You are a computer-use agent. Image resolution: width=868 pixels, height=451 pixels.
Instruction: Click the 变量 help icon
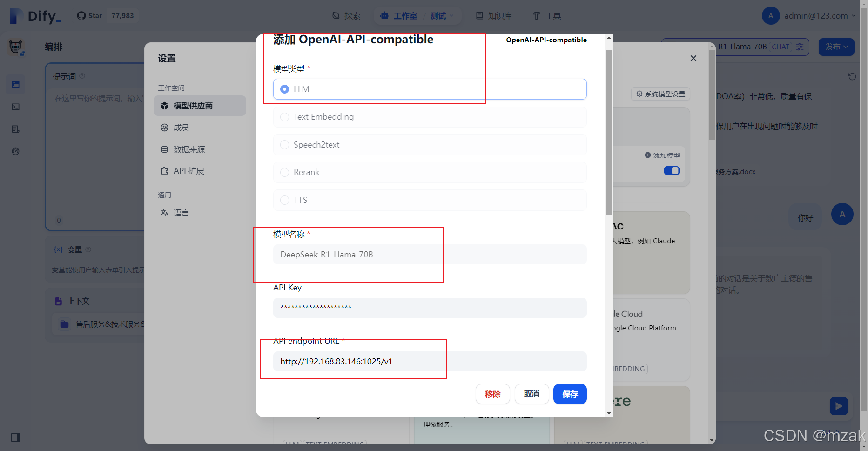pos(88,249)
